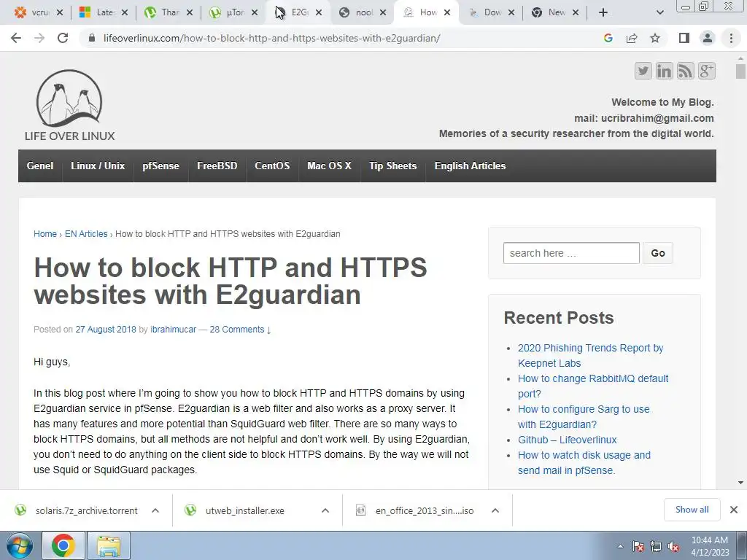Viewport: 747px width, 560px height.
Task: Click the page vertical scrollbar thumb
Action: 740,71
